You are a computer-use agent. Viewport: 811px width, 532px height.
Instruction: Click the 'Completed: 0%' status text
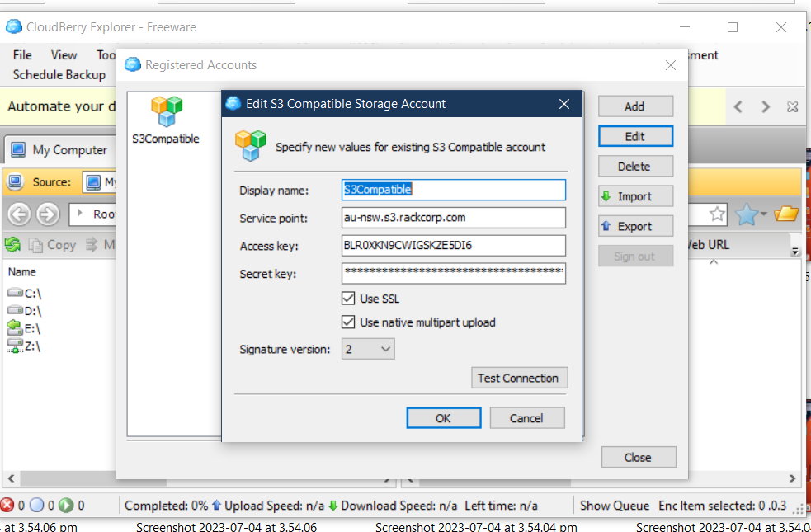click(x=166, y=506)
